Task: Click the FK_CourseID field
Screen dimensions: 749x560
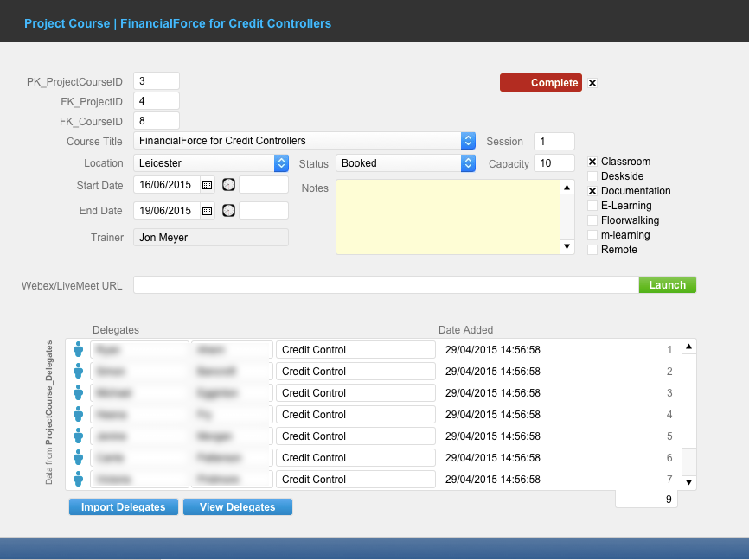Action: (x=157, y=121)
